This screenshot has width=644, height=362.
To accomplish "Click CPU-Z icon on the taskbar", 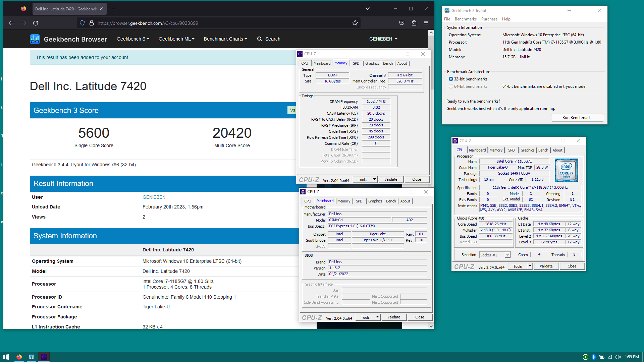I will click(x=44, y=357).
